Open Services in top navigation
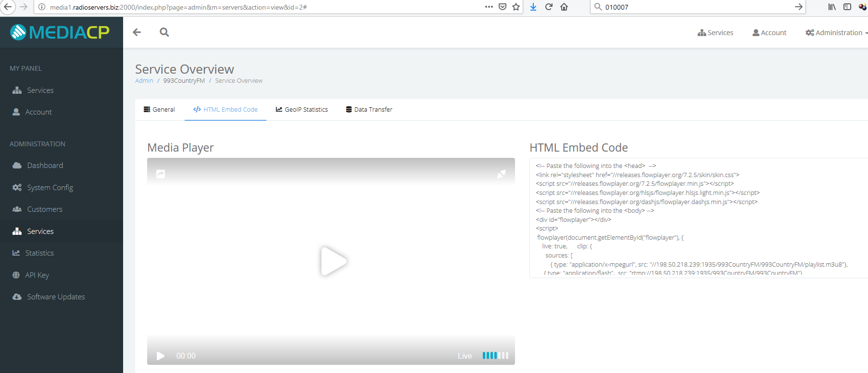The width and height of the screenshot is (868, 373). (x=716, y=33)
